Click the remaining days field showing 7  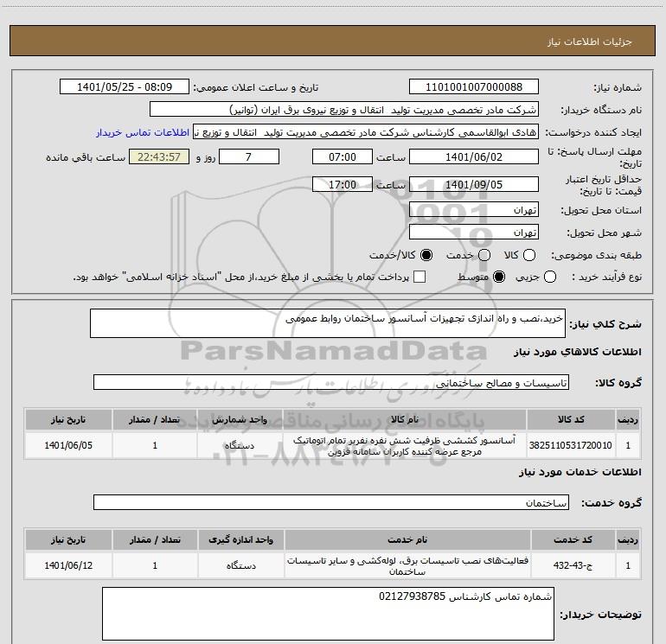(x=249, y=156)
